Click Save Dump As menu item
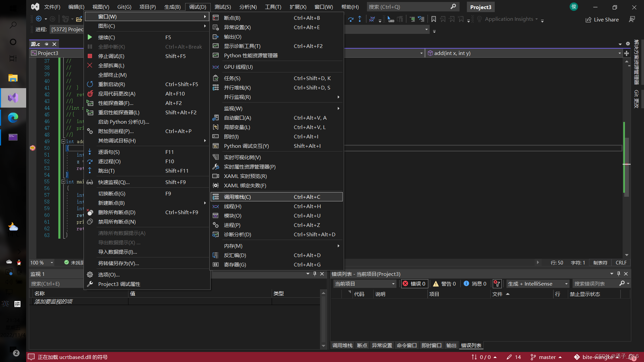This screenshot has height=362, width=644. pos(147,263)
